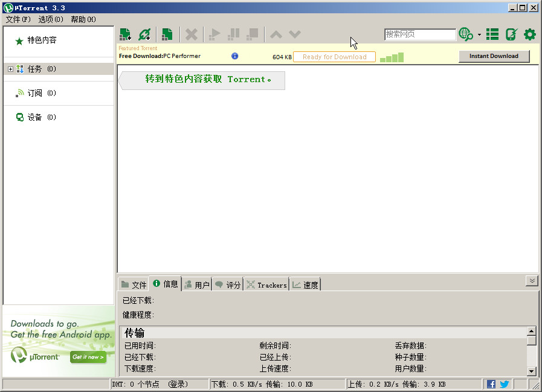Open the 文件(F) menu
The height and width of the screenshot is (392, 542).
(18, 19)
